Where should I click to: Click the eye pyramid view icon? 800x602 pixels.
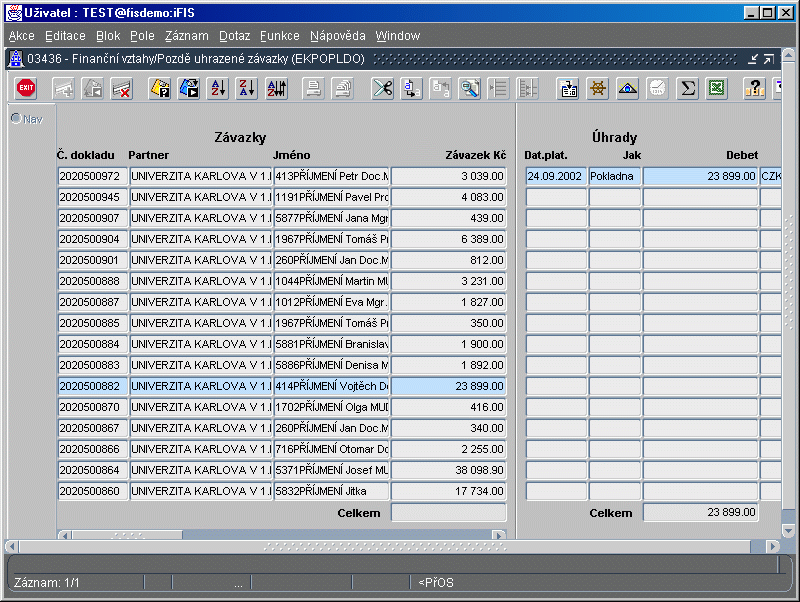(x=628, y=89)
